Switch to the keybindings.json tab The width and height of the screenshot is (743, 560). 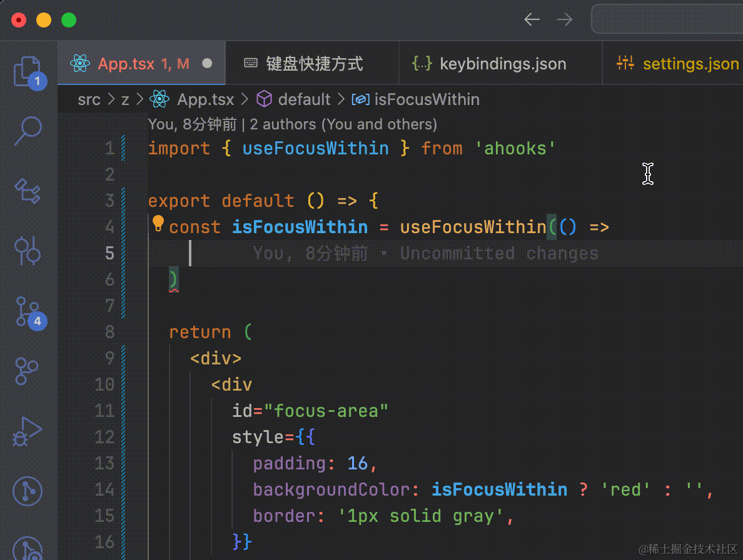tap(500, 63)
